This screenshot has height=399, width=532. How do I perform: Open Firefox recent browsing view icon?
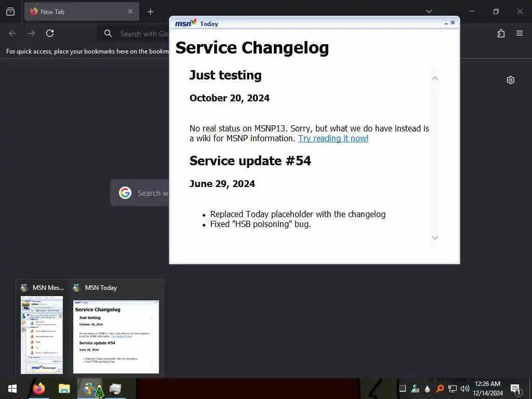[x=10, y=11]
